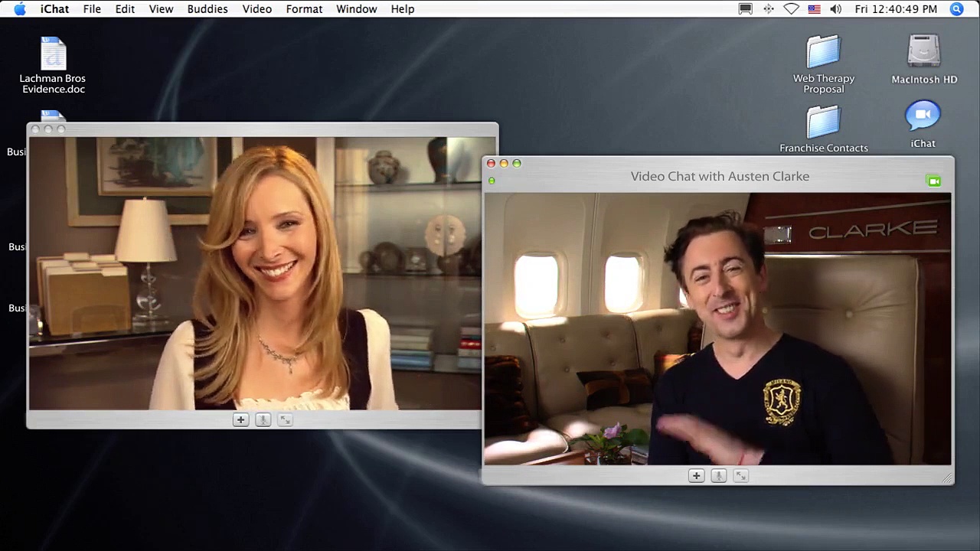
Task: Select the Macintosh HD drive icon
Action: [923, 54]
